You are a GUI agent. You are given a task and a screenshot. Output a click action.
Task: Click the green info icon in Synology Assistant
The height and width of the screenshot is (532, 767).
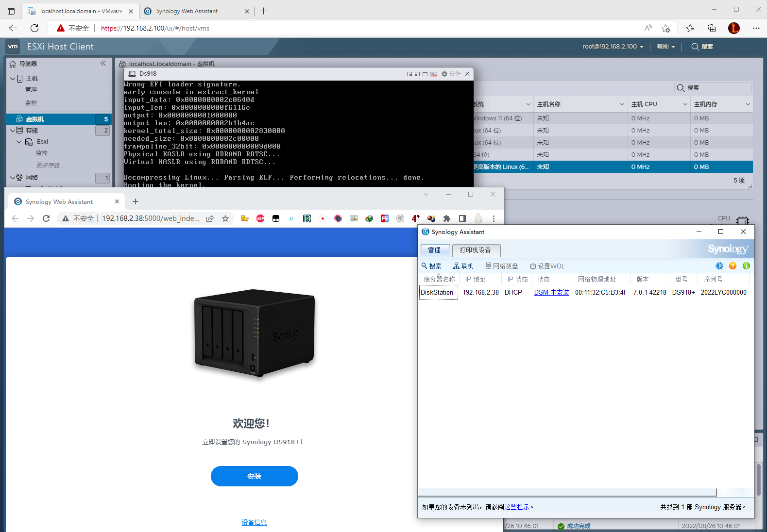(746, 266)
